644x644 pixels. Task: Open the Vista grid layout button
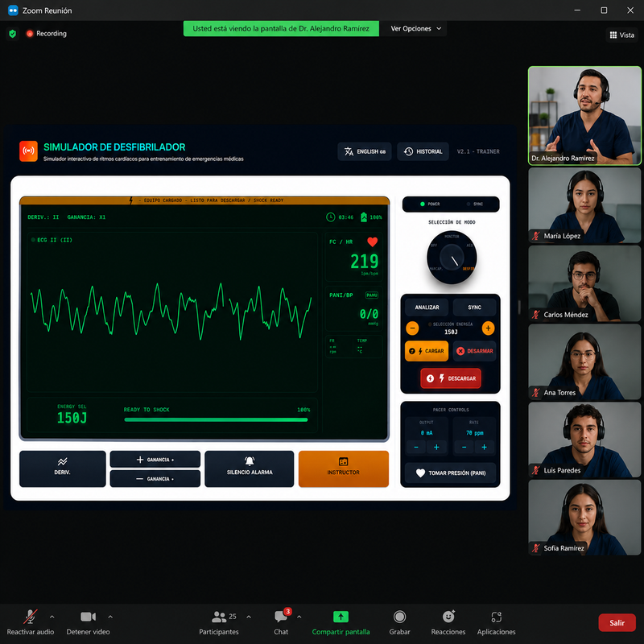point(621,35)
